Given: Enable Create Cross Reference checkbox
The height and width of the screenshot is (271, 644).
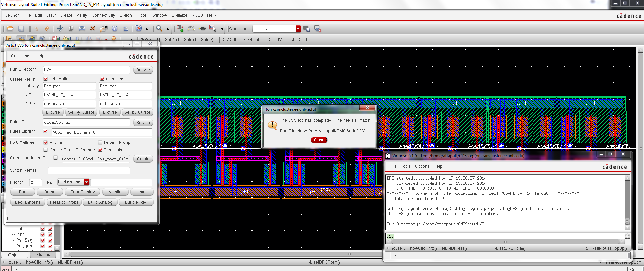Looking at the screenshot, I should tap(46, 150).
